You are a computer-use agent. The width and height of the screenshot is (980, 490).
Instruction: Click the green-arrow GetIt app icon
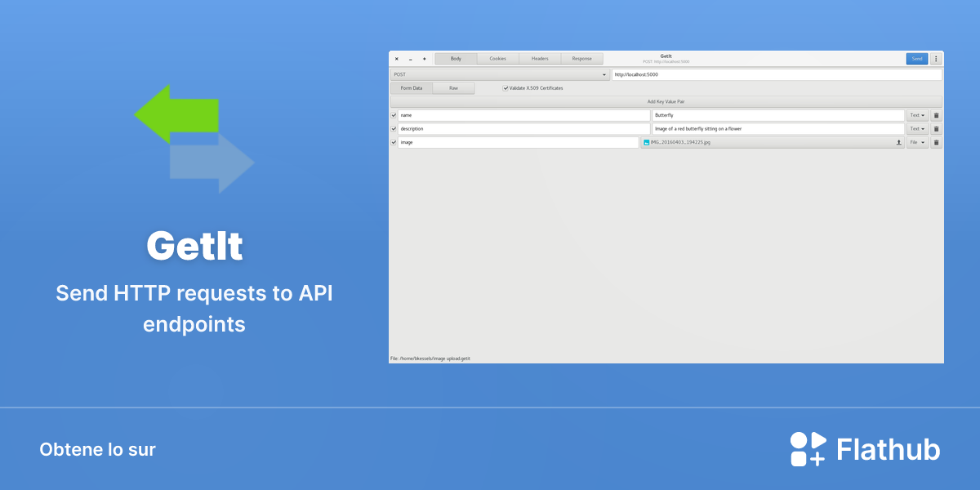pyautogui.click(x=194, y=139)
